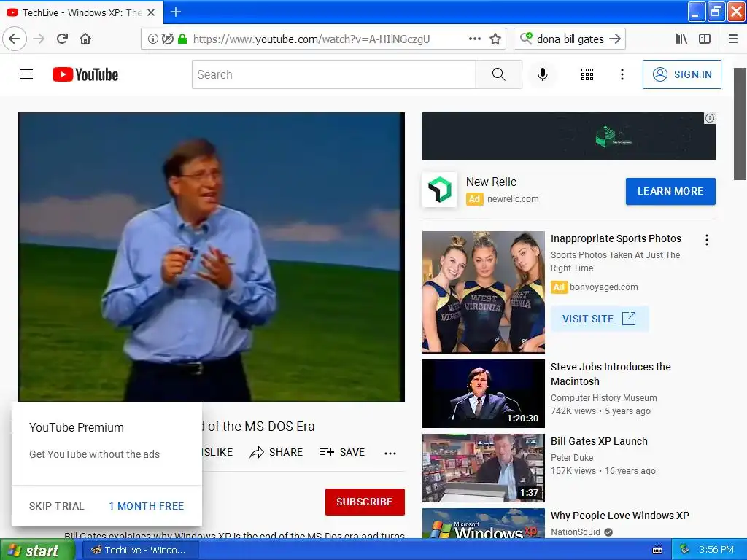Close the TechLive tab

pos(151,12)
